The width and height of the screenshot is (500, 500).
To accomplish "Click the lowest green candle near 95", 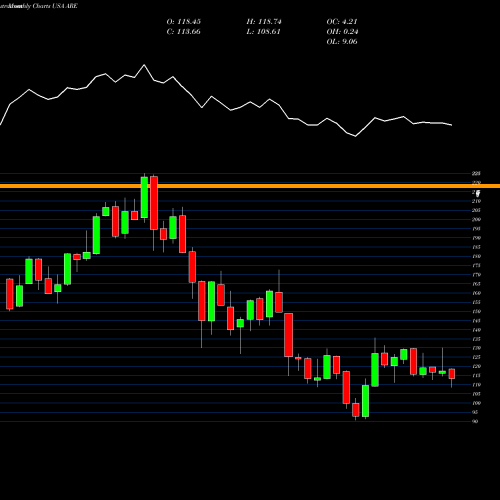I will point(366,401).
